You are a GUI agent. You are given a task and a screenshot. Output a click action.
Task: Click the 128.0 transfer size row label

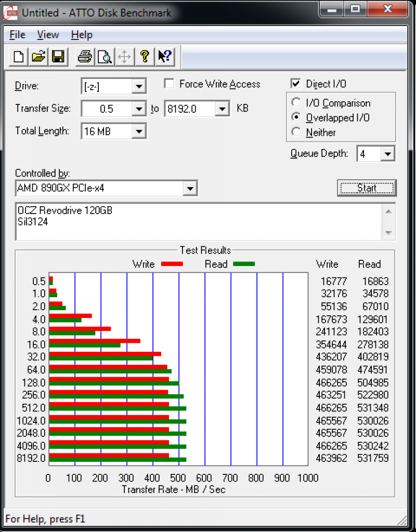click(34, 383)
